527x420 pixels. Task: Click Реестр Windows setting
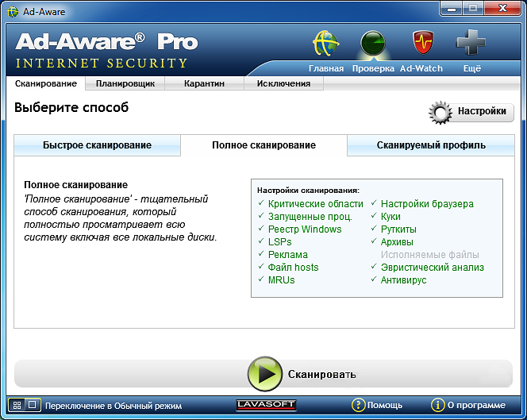(x=305, y=229)
